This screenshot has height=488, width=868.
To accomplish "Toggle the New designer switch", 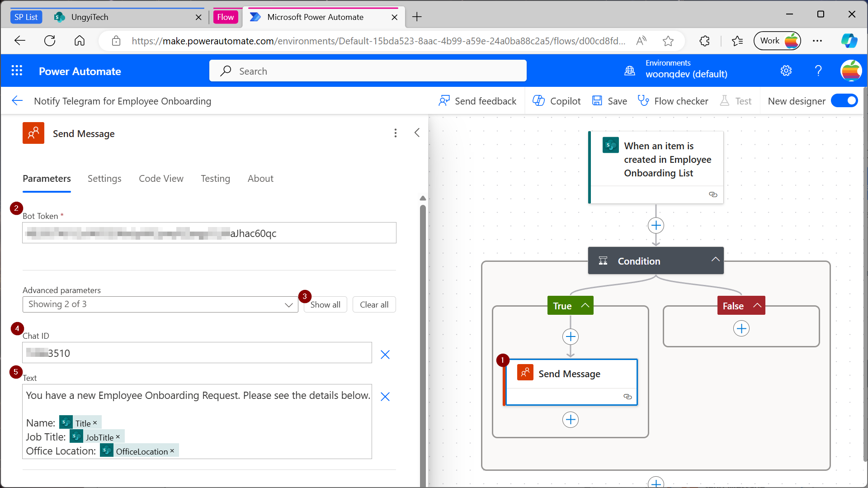I will pyautogui.click(x=844, y=101).
